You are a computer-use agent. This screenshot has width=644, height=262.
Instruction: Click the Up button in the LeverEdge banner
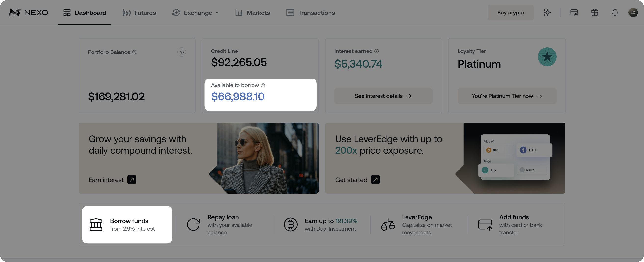[496, 170]
